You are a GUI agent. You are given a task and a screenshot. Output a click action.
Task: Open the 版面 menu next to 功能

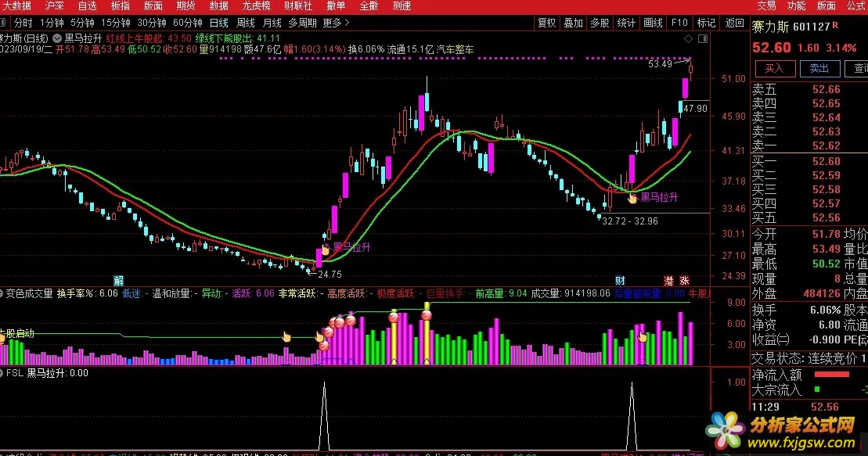pos(827,6)
